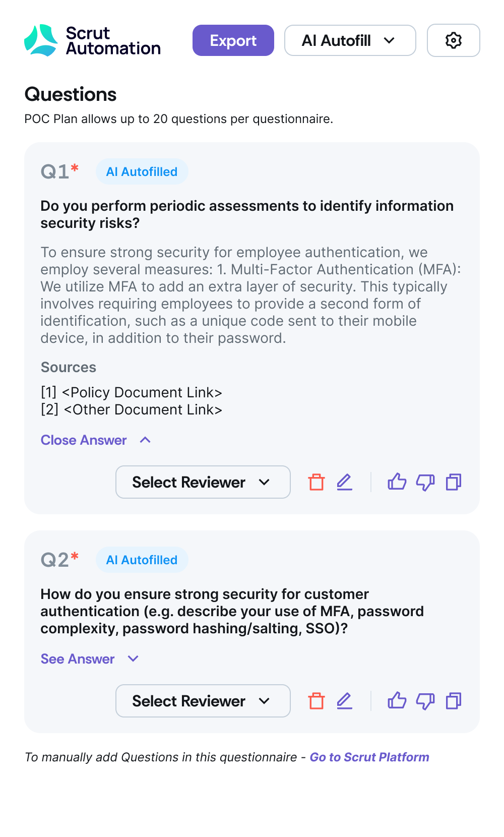This screenshot has width=504, height=837.
Task: Open settings via the gear icon
Action: tap(453, 40)
